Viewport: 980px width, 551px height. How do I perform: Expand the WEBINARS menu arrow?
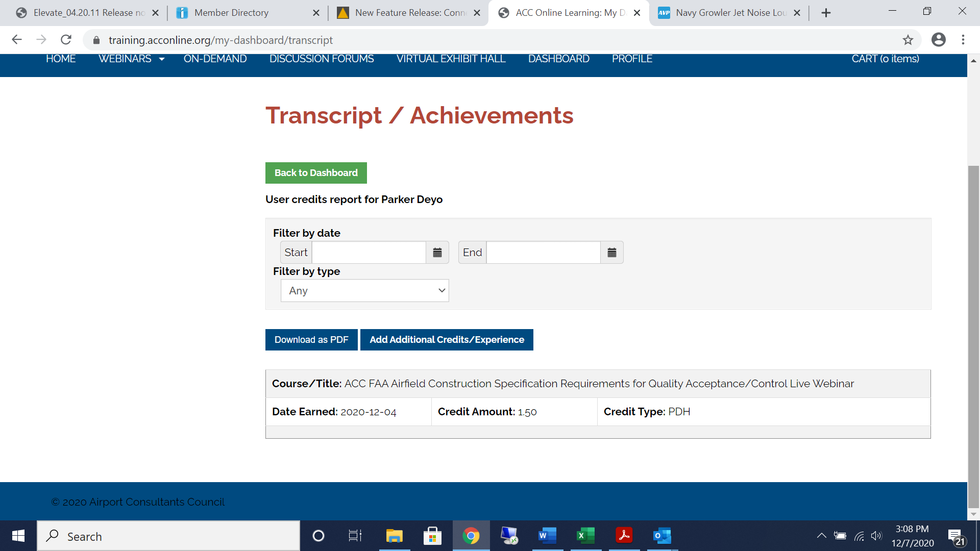click(162, 59)
